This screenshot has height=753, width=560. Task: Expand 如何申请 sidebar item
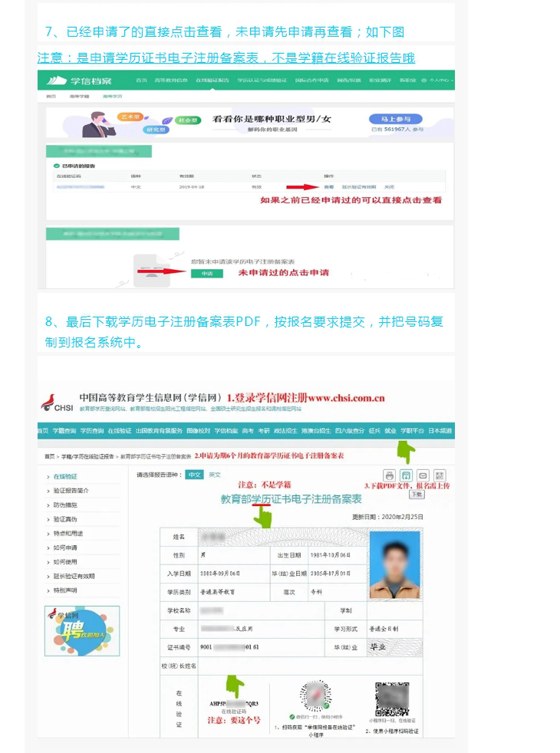65,547
